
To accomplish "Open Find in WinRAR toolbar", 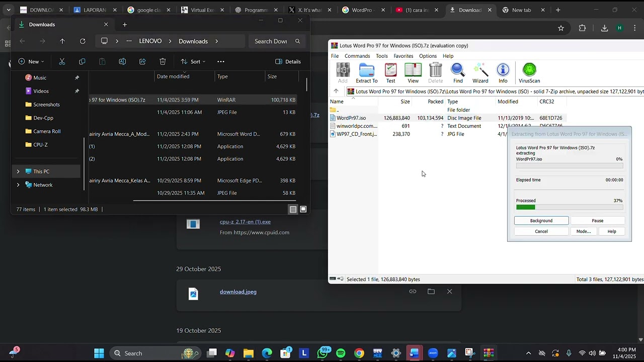I will pyautogui.click(x=458, y=73).
